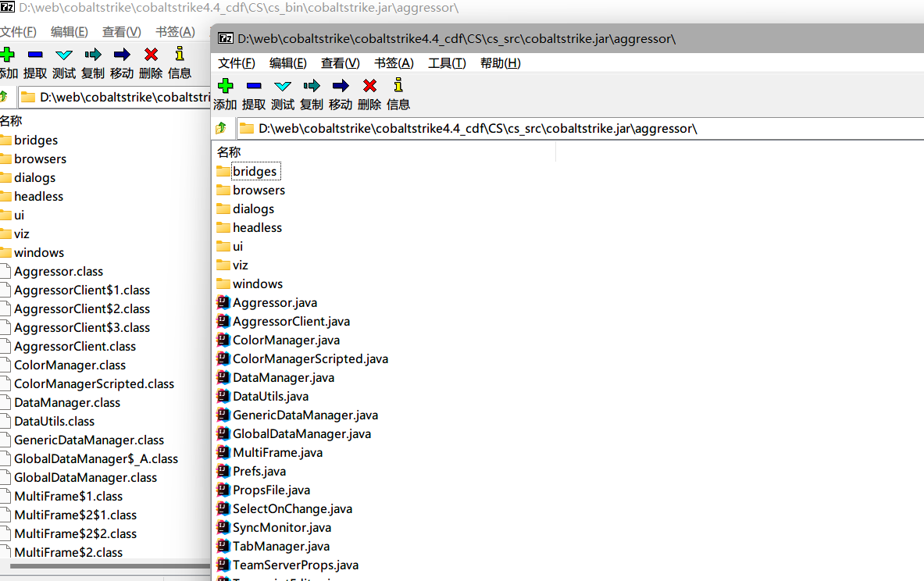924x581 pixels.
Task: Click Info (信息) in front cs_src window
Action: pyautogui.click(x=398, y=94)
